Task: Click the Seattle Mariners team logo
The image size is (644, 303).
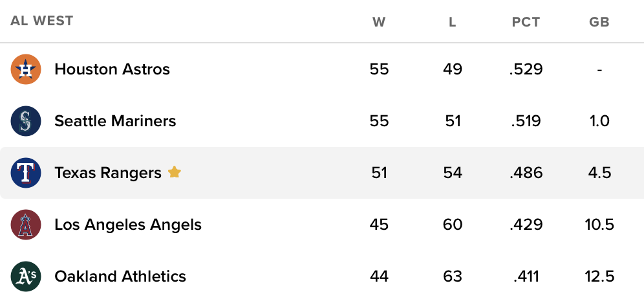Action: click(26, 121)
